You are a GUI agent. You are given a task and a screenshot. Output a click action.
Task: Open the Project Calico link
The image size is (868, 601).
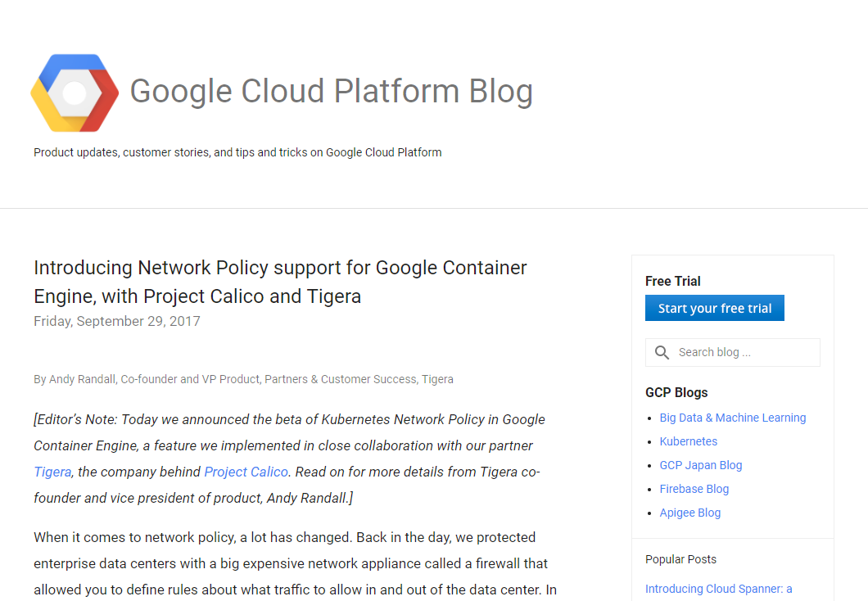pos(246,472)
